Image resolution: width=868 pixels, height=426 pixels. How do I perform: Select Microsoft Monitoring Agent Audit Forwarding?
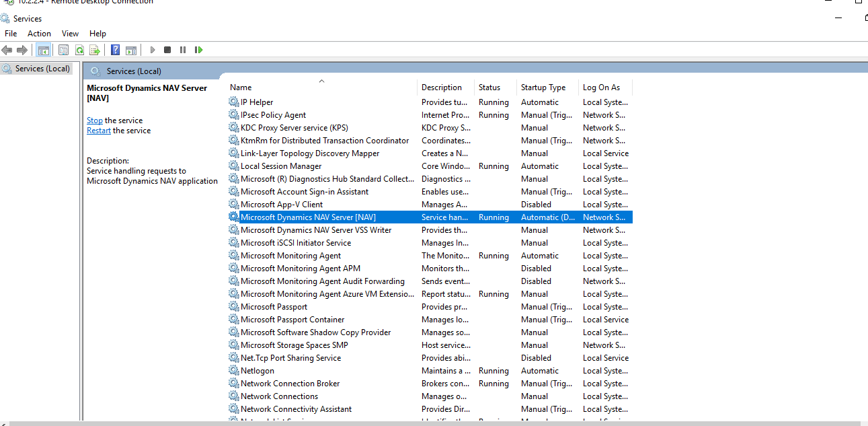click(x=323, y=281)
